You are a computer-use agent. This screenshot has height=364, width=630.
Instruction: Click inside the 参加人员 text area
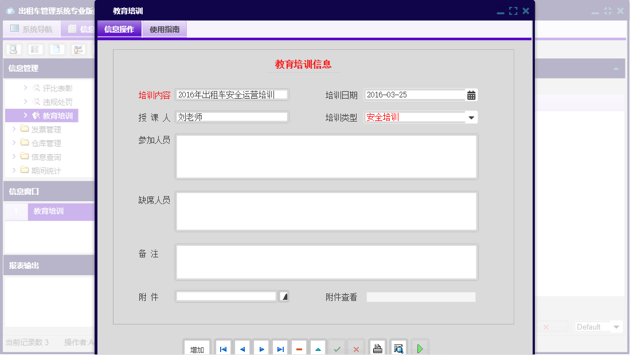pos(326,155)
